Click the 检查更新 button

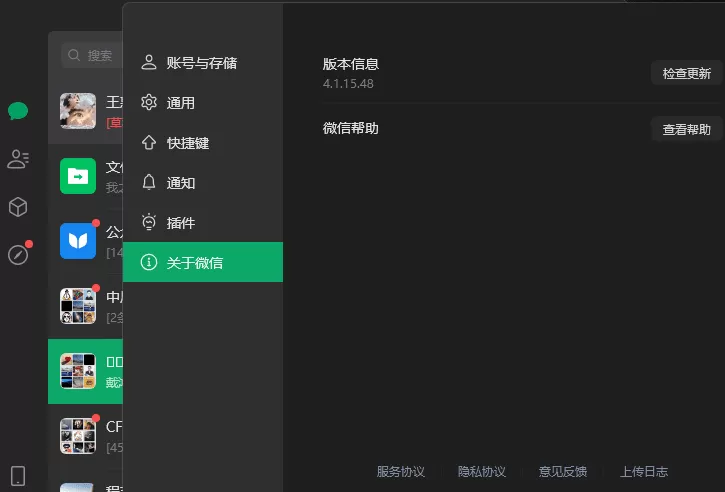(687, 73)
